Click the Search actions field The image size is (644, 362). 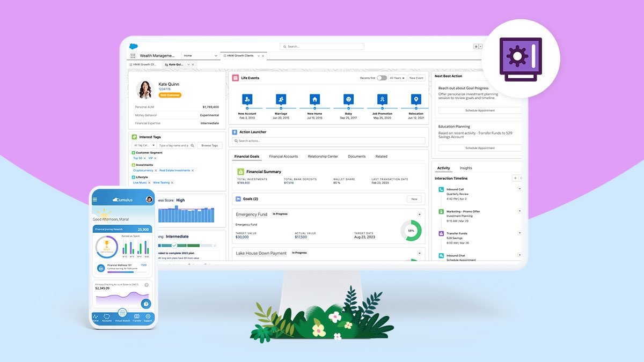[328, 141]
